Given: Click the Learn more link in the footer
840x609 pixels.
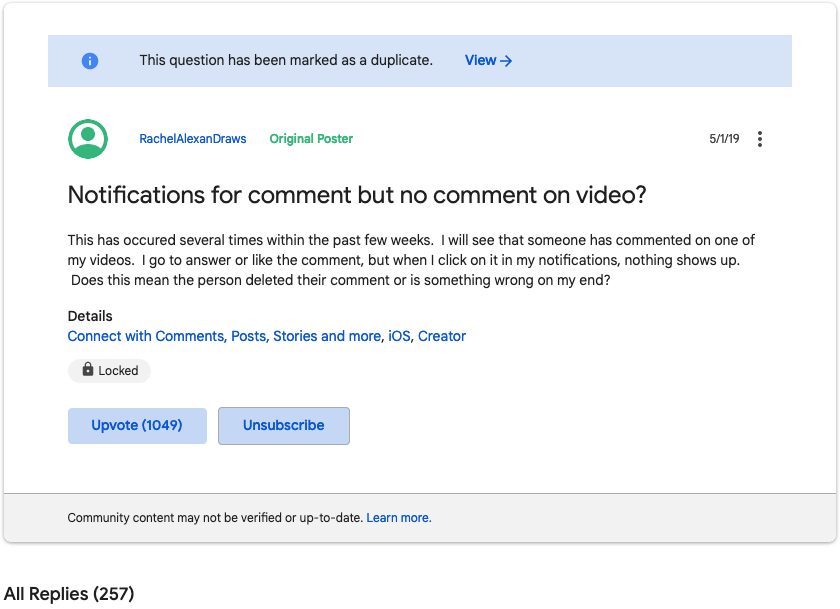Looking at the screenshot, I should (398, 517).
